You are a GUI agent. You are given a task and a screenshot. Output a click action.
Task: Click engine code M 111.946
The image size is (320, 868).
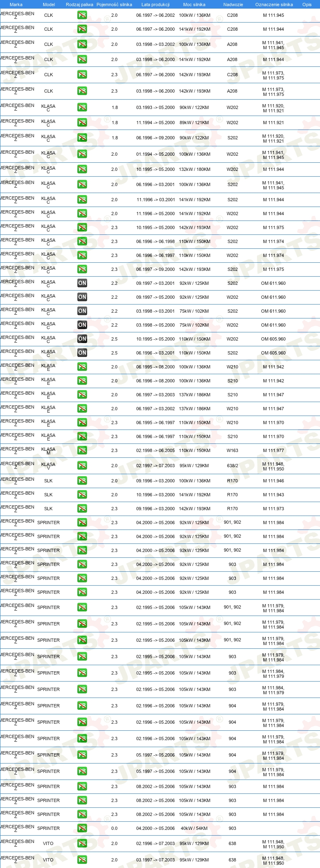pos(273,481)
